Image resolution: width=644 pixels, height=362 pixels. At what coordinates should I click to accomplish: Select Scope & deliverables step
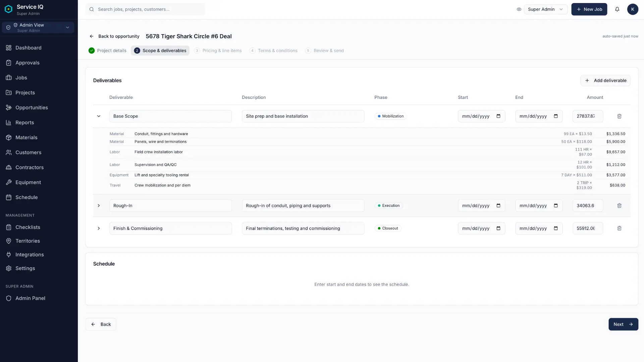160,51
